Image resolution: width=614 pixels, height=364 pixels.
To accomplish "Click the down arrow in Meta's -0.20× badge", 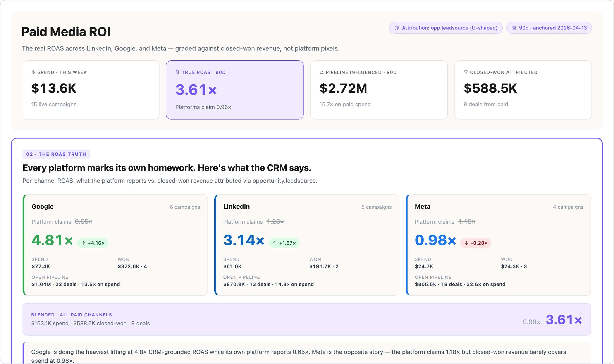I will pyautogui.click(x=466, y=243).
